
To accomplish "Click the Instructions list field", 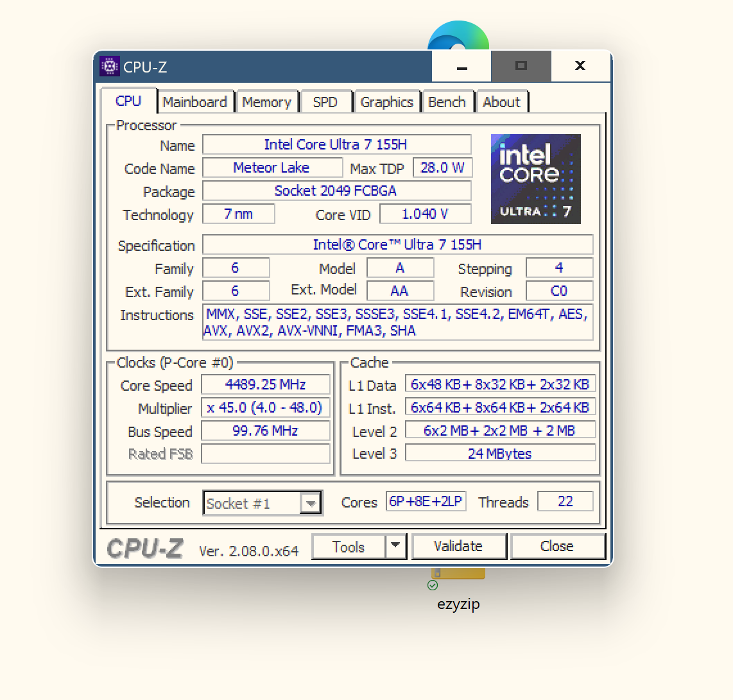I will 398,322.
